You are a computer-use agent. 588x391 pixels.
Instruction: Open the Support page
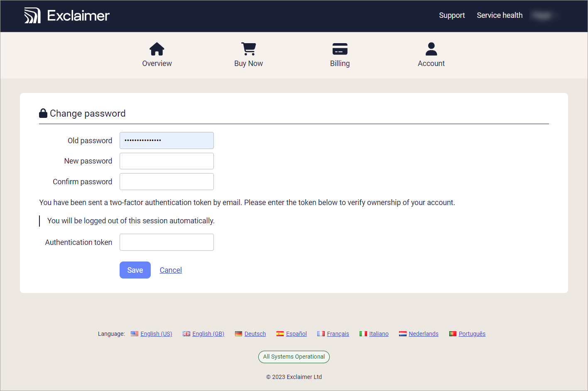(x=452, y=15)
